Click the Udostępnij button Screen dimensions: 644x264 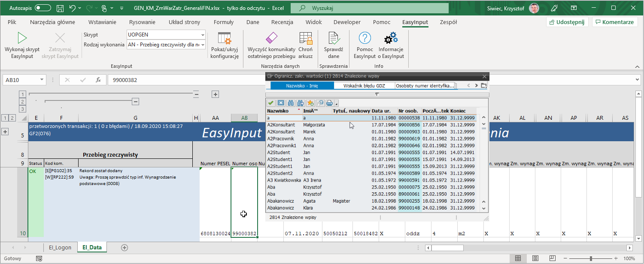point(567,22)
